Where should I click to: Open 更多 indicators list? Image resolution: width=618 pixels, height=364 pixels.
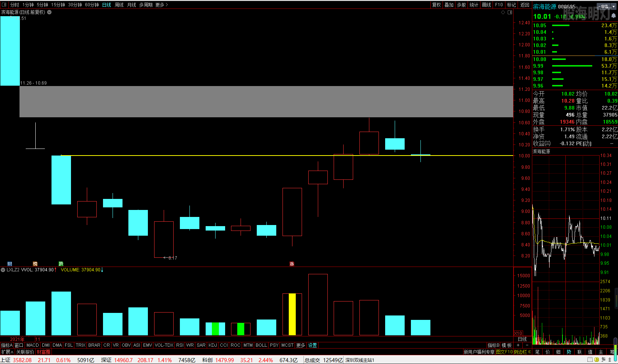301,345
